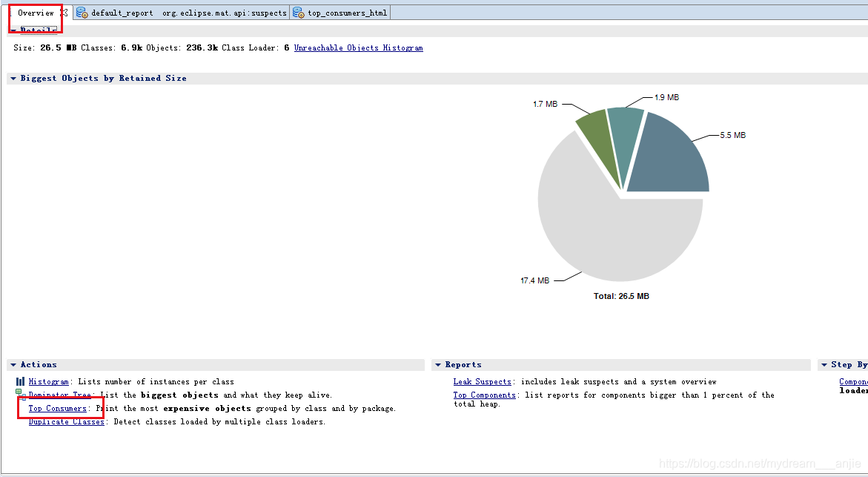Collapse the Details section

tap(13, 30)
